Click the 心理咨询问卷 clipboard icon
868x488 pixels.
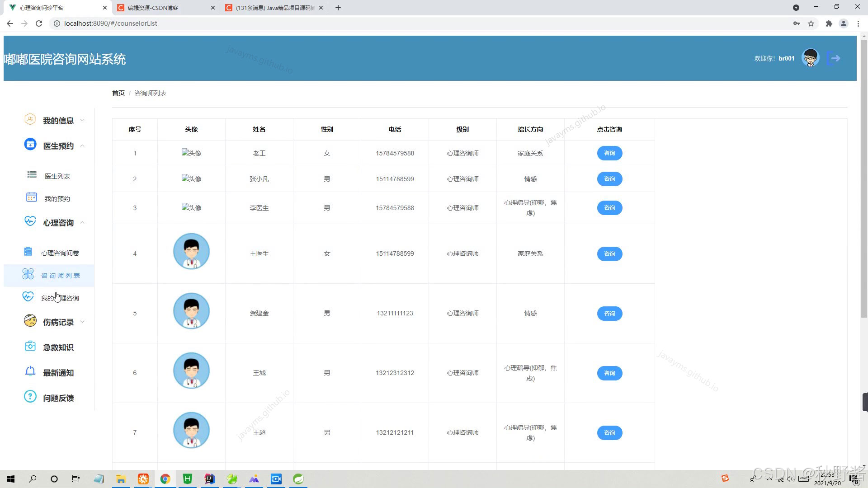click(x=28, y=252)
